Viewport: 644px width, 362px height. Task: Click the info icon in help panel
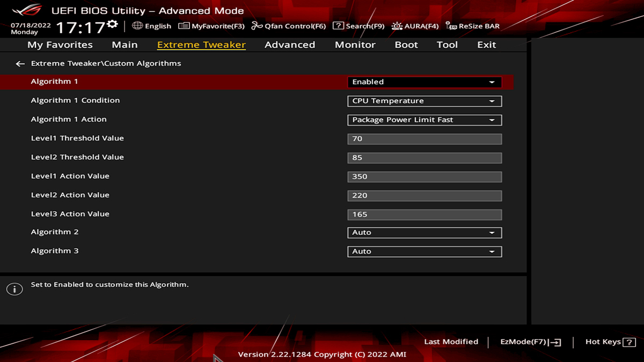click(x=14, y=290)
